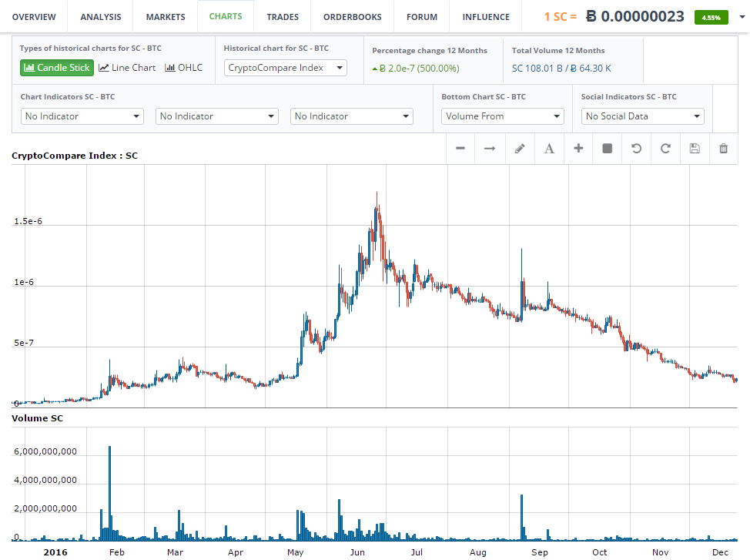The width and height of the screenshot is (750, 560).
Task: Undo the last chart drawing
Action: (636, 149)
